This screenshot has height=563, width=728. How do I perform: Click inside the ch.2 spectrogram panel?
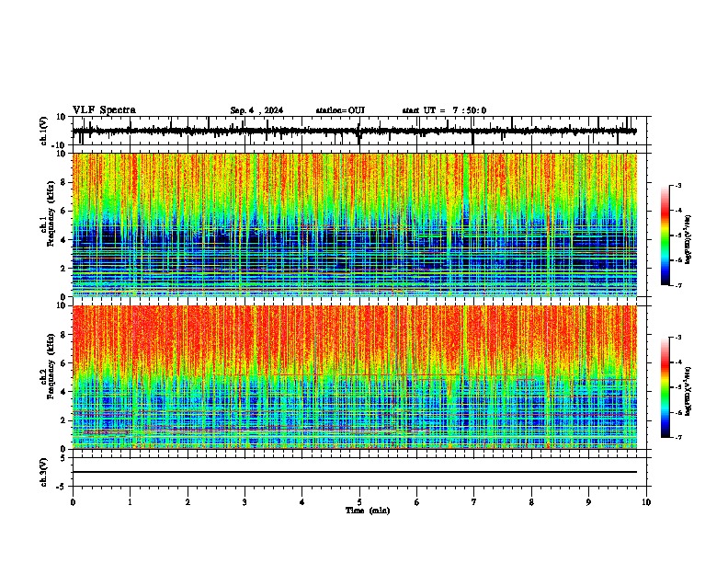[354, 377]
